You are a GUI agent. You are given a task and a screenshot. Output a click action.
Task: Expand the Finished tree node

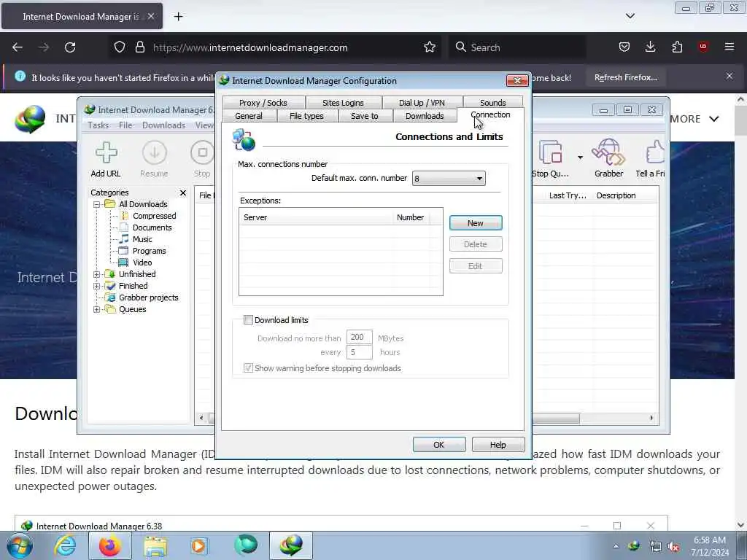(97, 286)
